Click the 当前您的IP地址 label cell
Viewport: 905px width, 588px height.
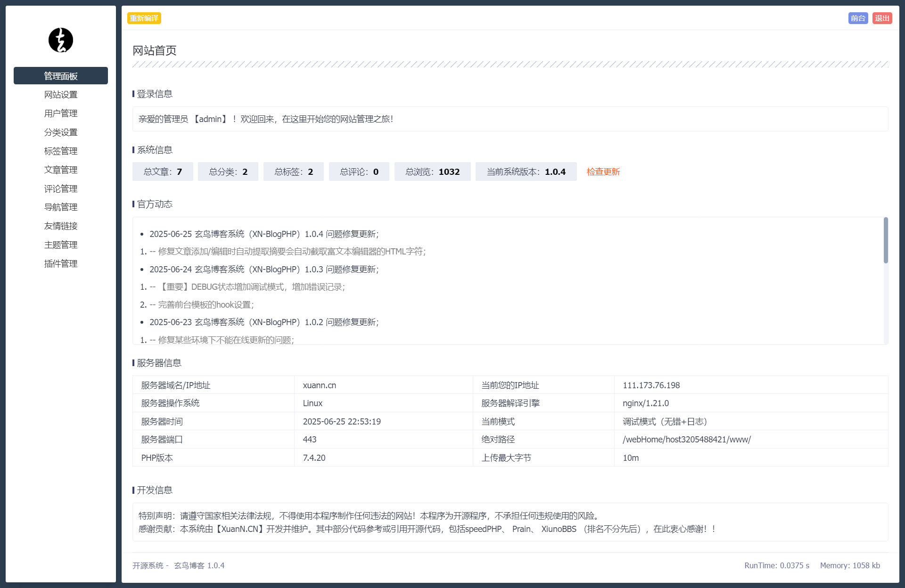pyautogui.click(x=543, y=385)
